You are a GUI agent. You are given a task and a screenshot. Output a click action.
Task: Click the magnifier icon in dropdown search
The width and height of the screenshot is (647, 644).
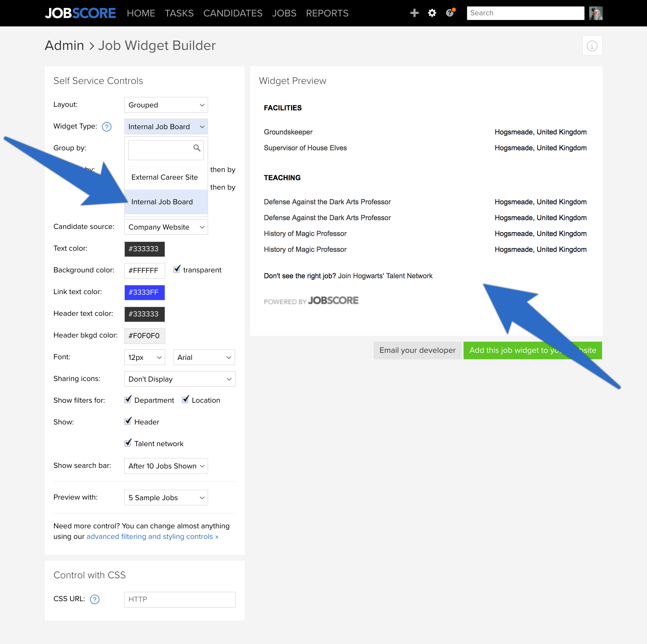click(197, 148)
